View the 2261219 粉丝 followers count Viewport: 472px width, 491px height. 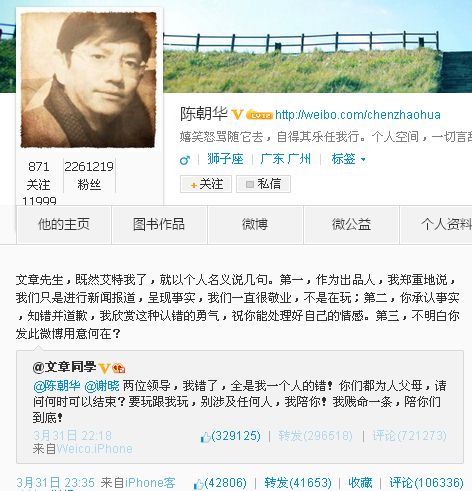click(89, 175)
